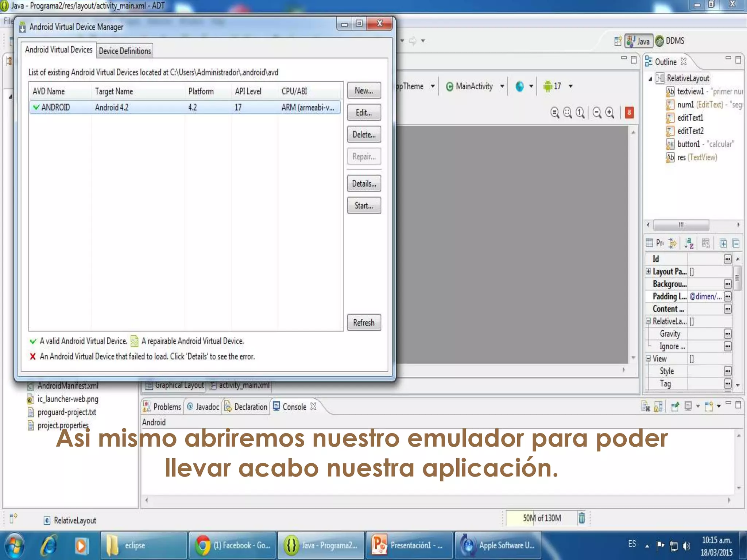This screenshot has height=560, width=747.
Task: Switch to the Java perspective
Action: 639,41
